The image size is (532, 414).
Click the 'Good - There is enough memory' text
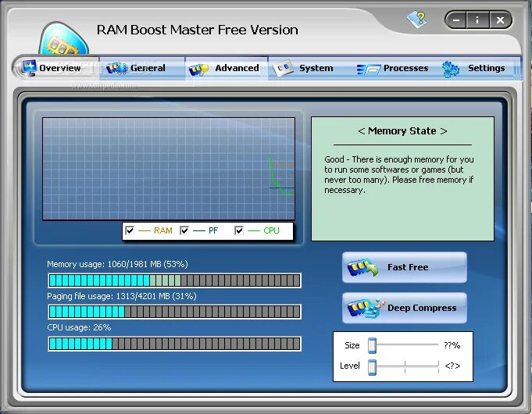click(399, 175)
